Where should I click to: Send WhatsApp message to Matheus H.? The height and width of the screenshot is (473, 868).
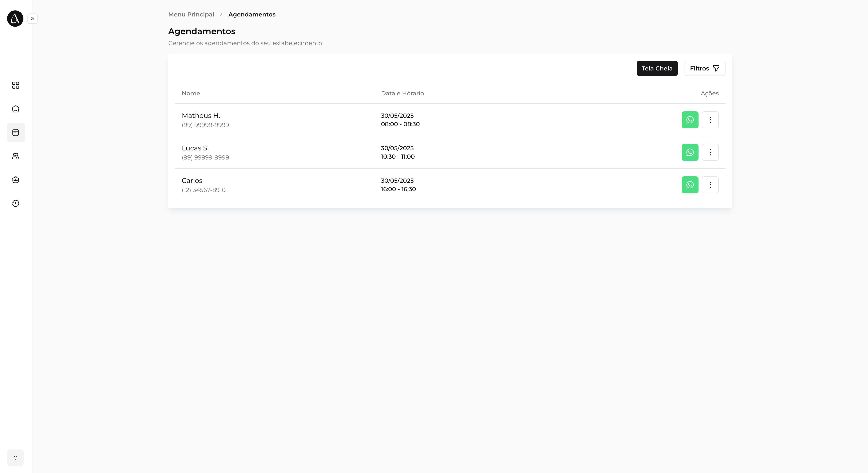[690, 120]
